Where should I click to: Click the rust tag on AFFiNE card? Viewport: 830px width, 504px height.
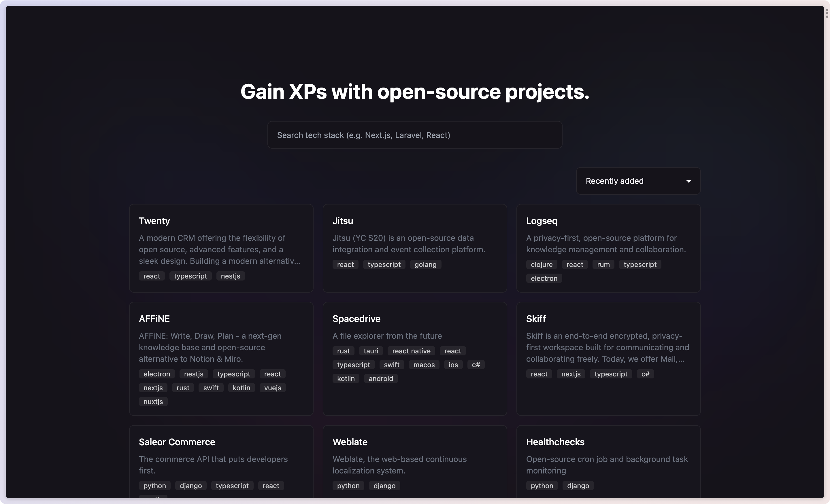coord(183,388)
